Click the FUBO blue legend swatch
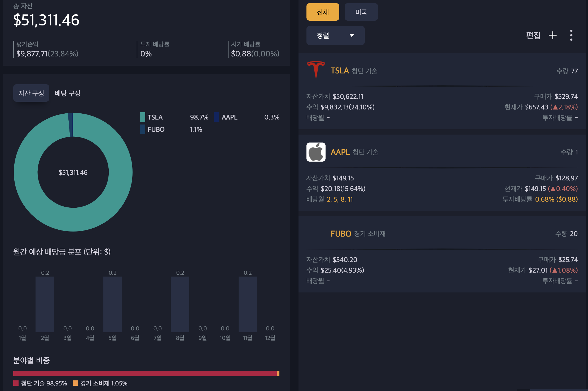Screen dimensions: 588x391 (143, 129)
